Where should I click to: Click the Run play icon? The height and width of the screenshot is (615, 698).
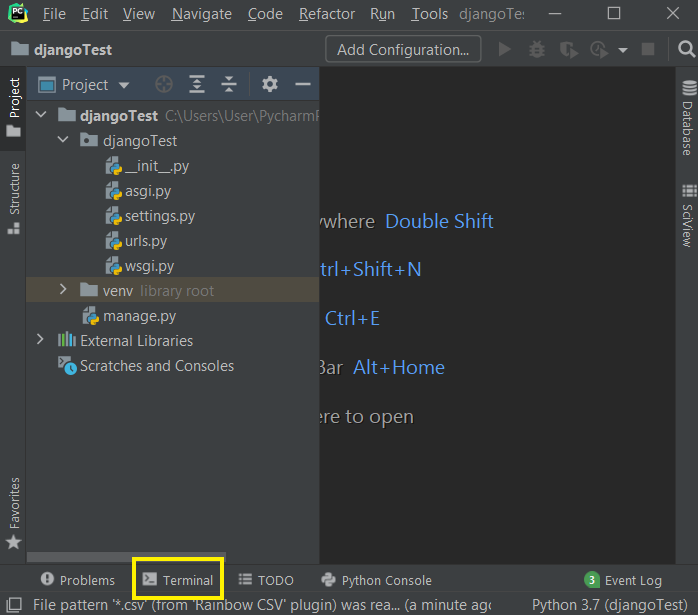(504, 49)
